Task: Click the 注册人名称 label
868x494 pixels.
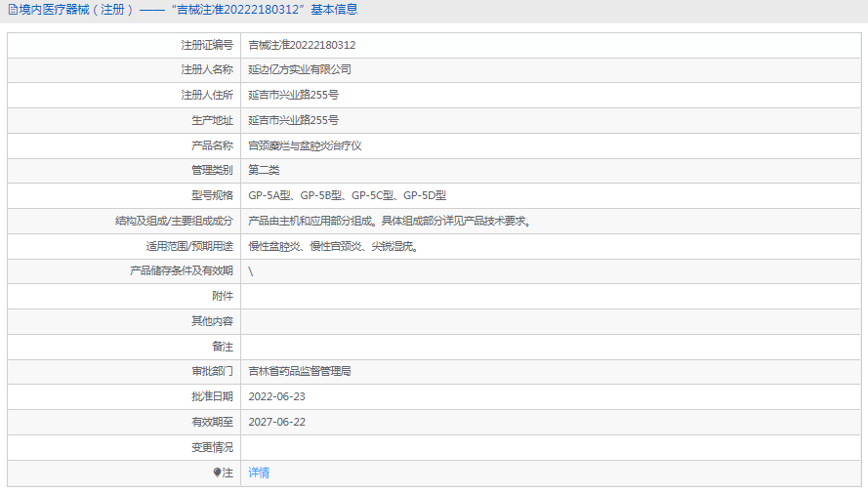Action: click(x=207, y=69)
